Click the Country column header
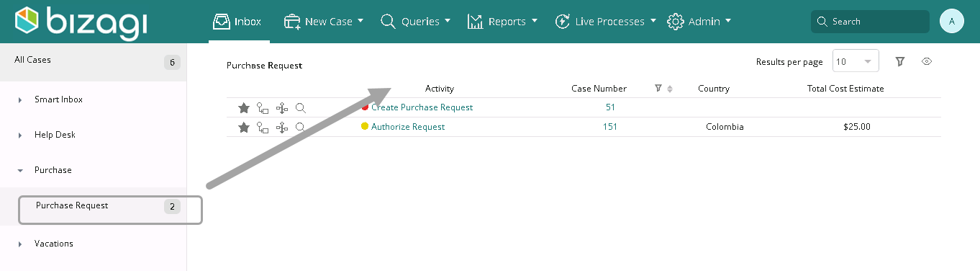This screenshot has width=980, height=271. 714,89
